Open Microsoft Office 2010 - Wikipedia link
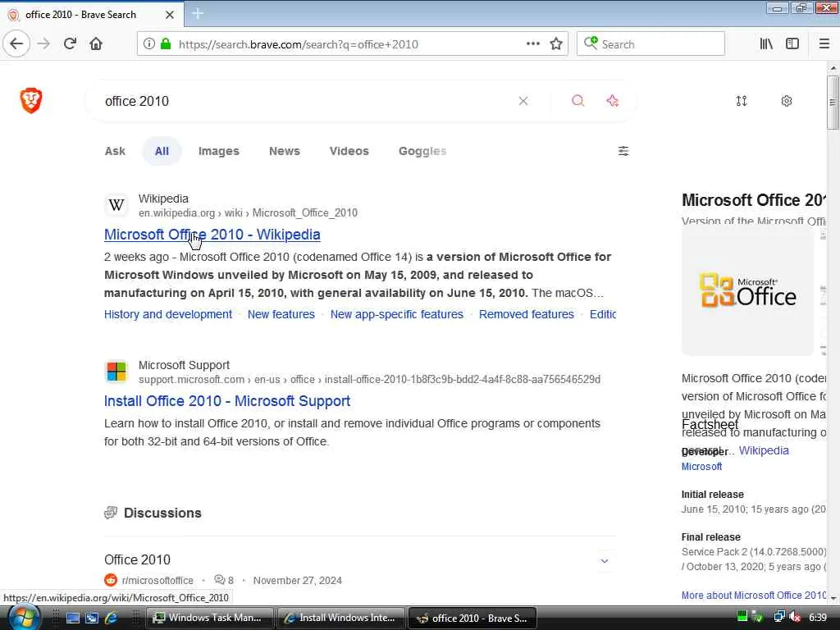The image size is (840, 630). [212, 235]
